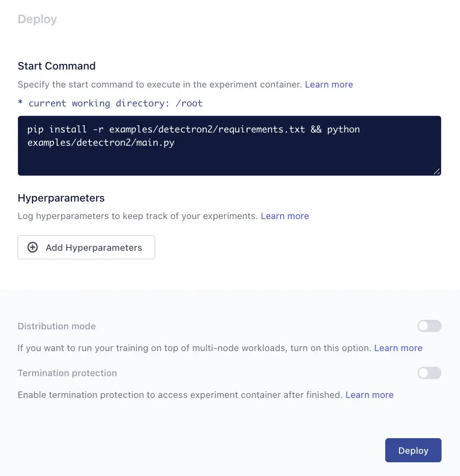Screen dimensions: 460x476
Task: Enable the Distribution mode switch
Action: point(429,326)
